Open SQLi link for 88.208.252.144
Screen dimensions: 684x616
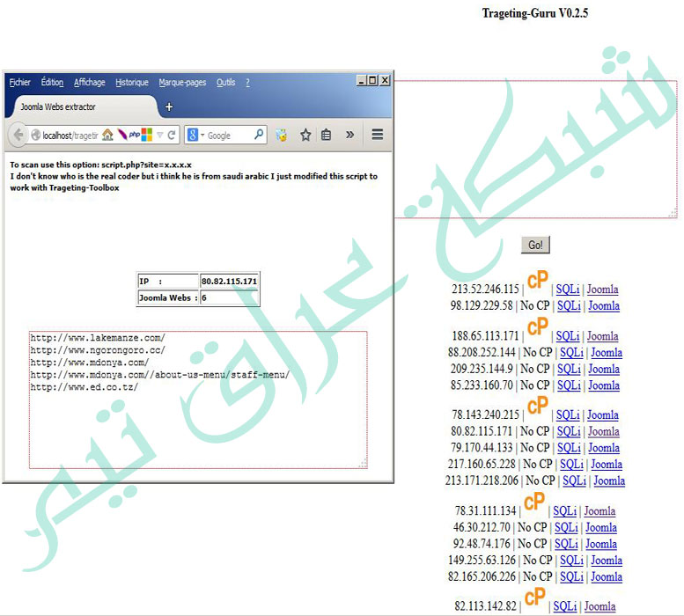[x=572, y=352]
